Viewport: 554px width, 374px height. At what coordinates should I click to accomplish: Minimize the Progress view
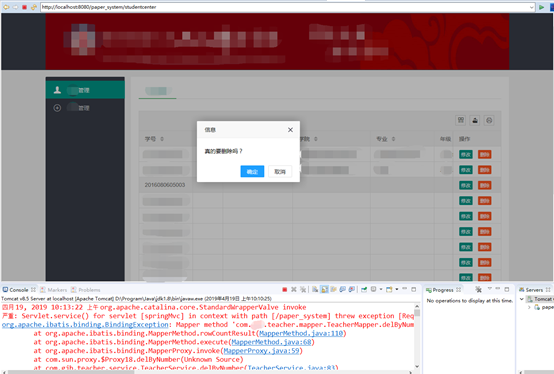[x=497, y=289]
